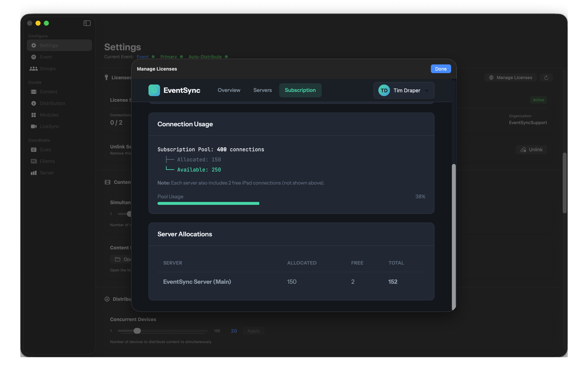Click the Simultaneous slider handle
Viewport: 588px width, 384px height.
click(x=129, y=214)
